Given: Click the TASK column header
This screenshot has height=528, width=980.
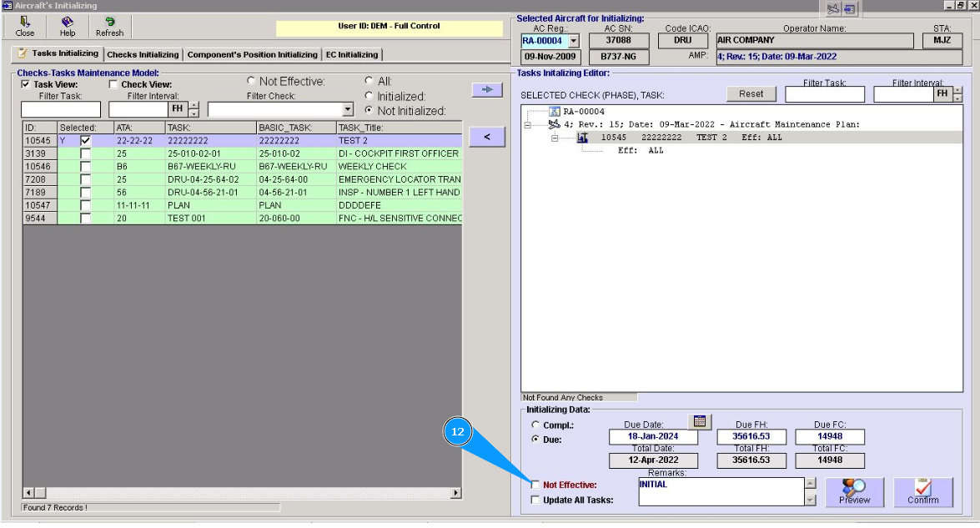Looking at the screenshot, I should 211,128.
